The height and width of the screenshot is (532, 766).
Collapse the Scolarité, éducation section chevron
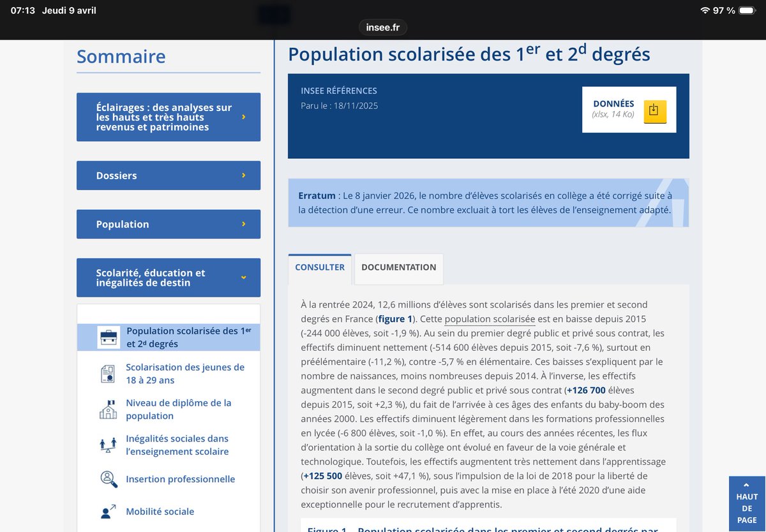(x=244, y=277)
